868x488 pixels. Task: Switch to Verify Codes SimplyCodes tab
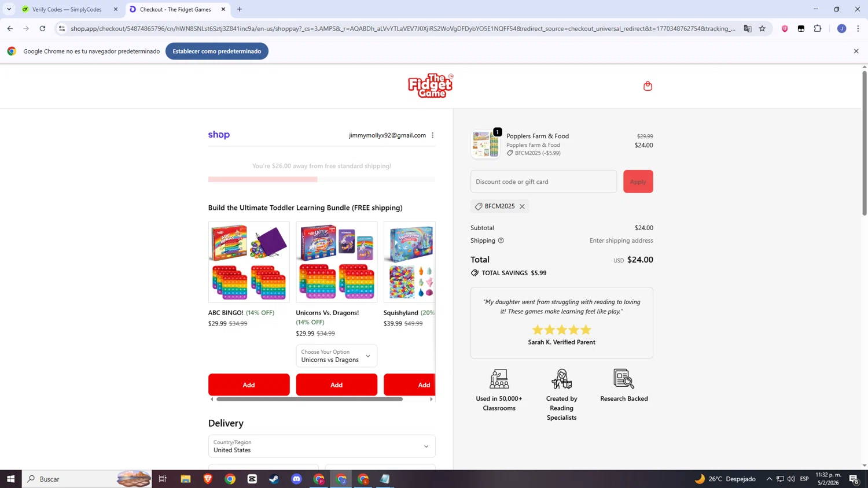coord(67,9)
